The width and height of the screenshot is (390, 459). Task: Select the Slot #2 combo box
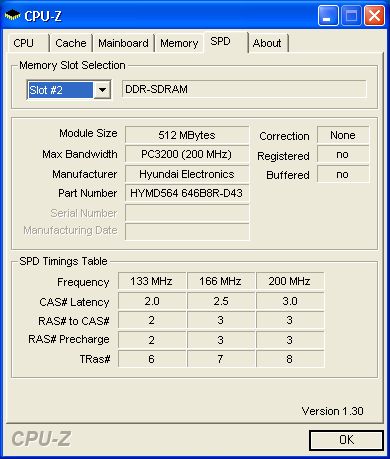tap(69, 90)
